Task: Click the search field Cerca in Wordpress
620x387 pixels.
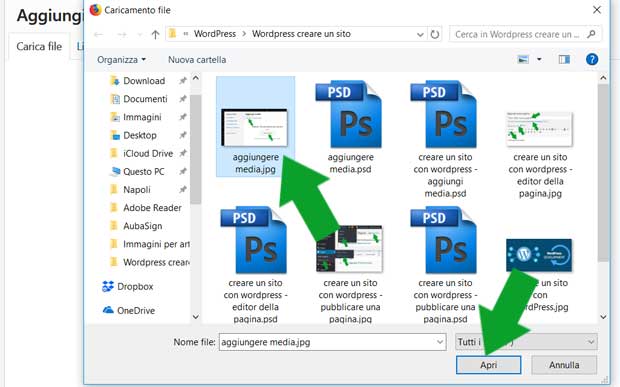Action: (525, 34)
